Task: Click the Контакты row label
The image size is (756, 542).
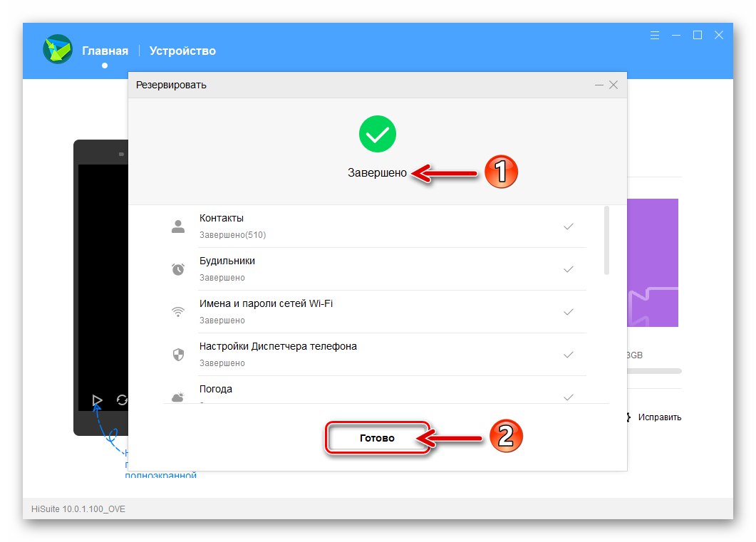Action: point(222,218)
